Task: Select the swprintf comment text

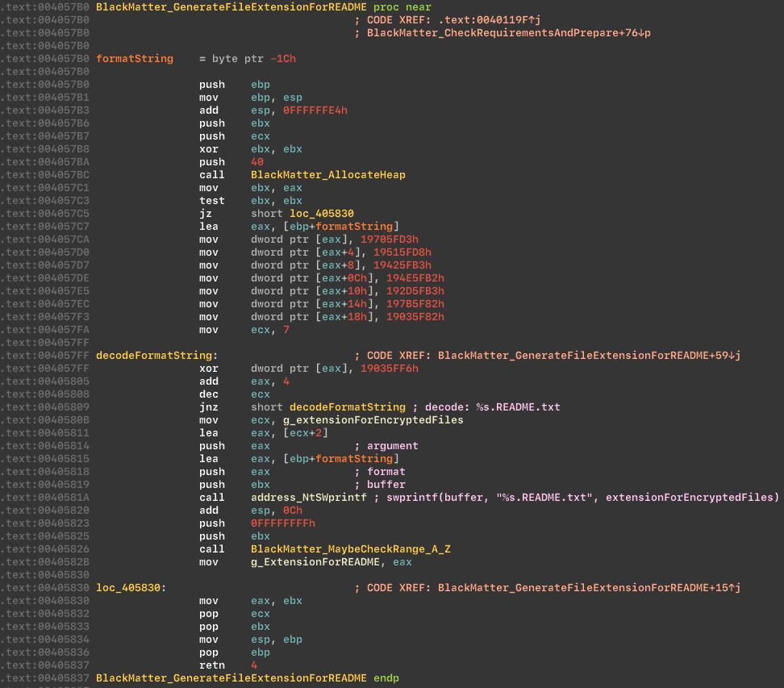Action: click(582, 498)
